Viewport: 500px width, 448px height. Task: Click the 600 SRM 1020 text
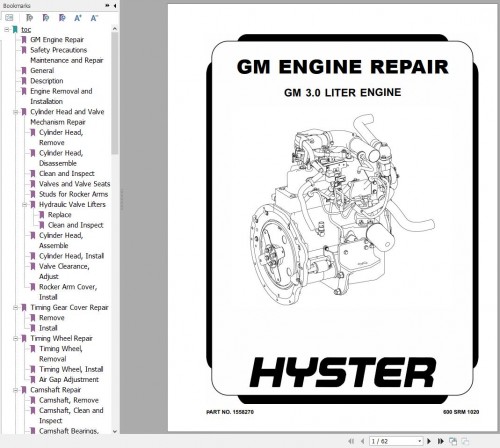[x=461, y=412]
